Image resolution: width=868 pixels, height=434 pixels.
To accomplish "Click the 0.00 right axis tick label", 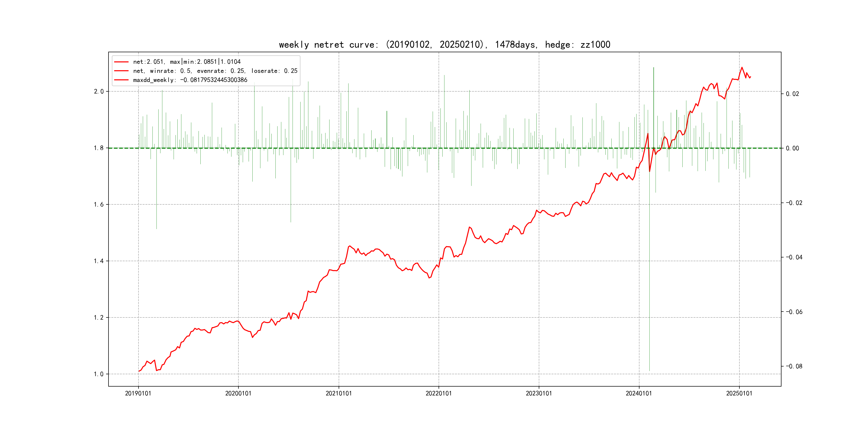I will (792, 149).
